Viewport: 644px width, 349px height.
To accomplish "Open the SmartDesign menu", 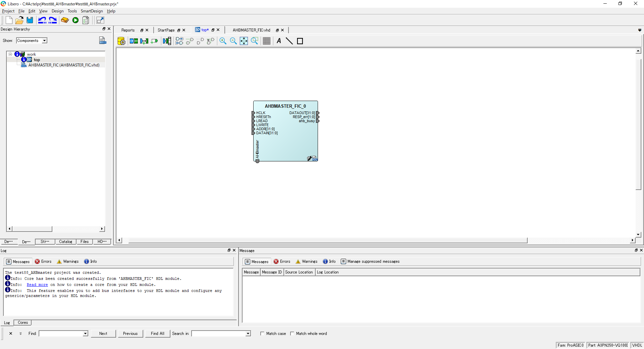I will (x=92, y=11).
